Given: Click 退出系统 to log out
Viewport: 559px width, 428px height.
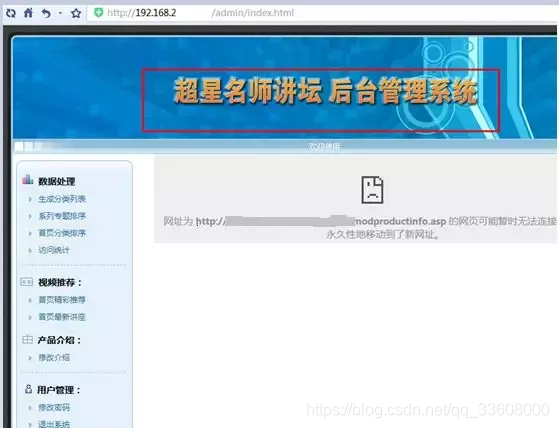Looking at the screenshot, I should [54, 424].
